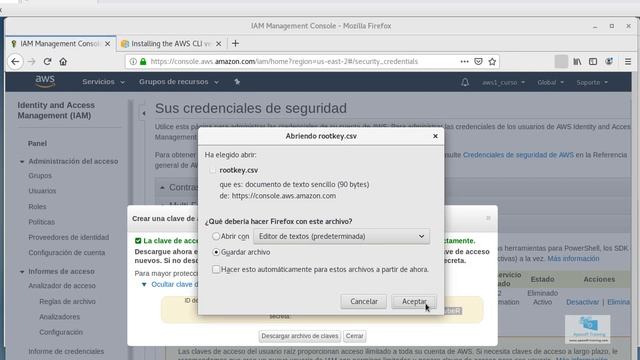Open the Editor de textos application dropdown
The height and width of the screenshot is (360, 640).
342,236
